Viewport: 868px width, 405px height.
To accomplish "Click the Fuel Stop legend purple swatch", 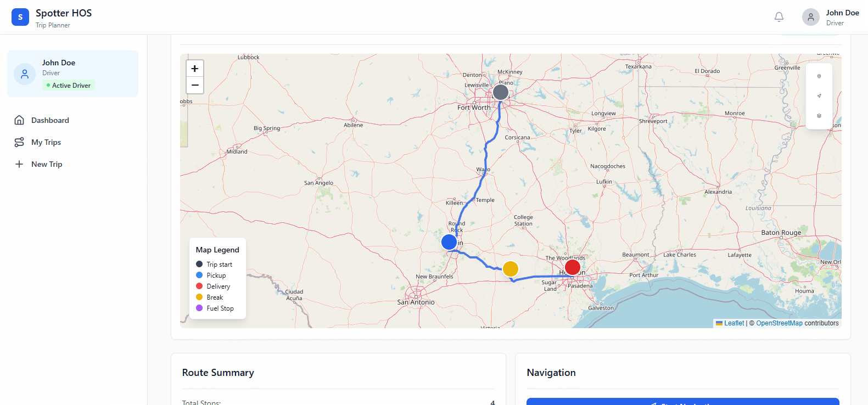I will [199, 308].
